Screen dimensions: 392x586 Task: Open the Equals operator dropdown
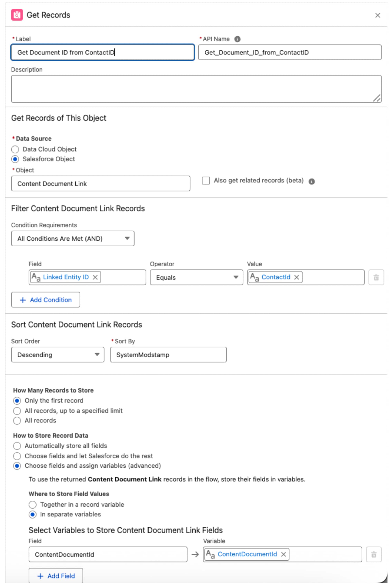point(196,277)
